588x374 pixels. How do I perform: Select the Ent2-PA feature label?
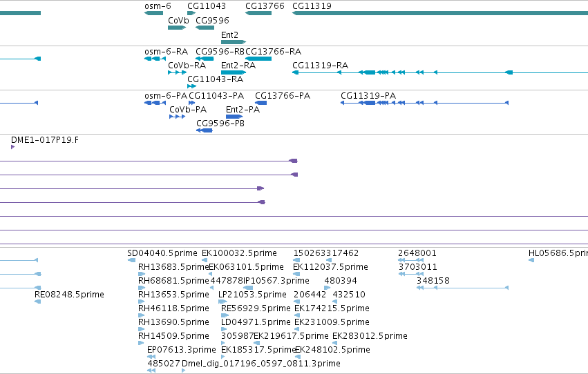(x=243, y=110)
